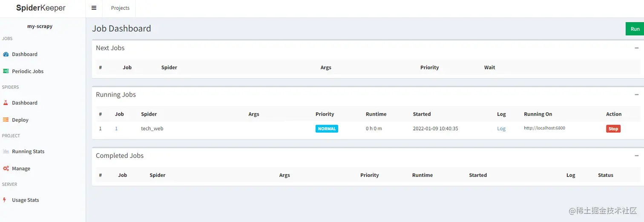This screenshot has height=222, width=644.
Task: Click the NORMAL priority badge
Action: click(327, 128)
